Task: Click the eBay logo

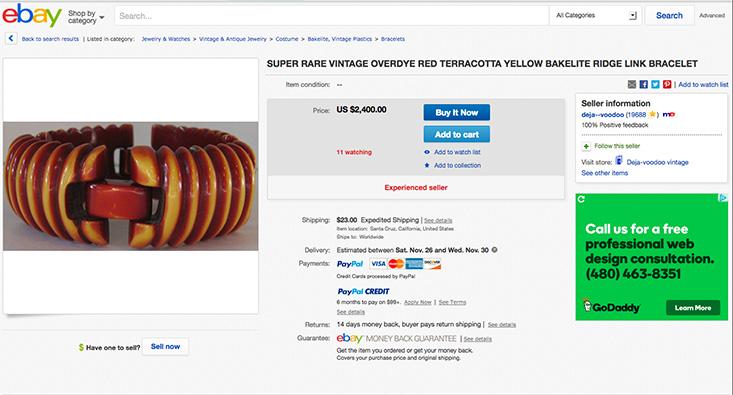Action: 32,15
